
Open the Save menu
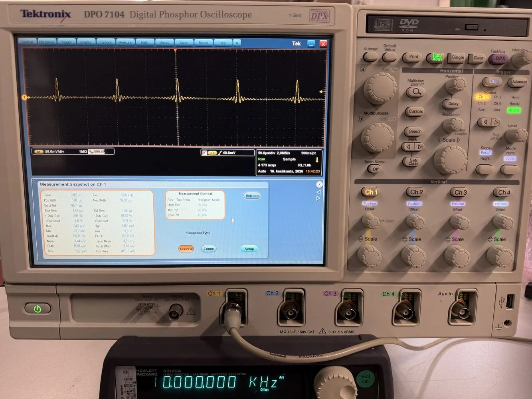click(x=184, y=42)
